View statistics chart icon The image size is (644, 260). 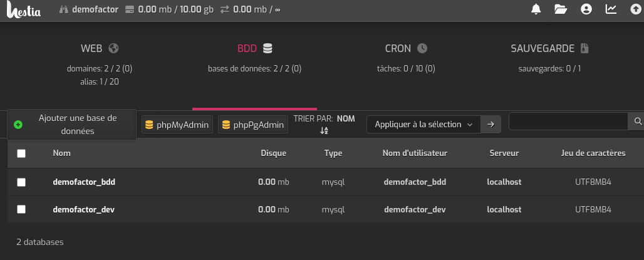(x=610, y=9)
